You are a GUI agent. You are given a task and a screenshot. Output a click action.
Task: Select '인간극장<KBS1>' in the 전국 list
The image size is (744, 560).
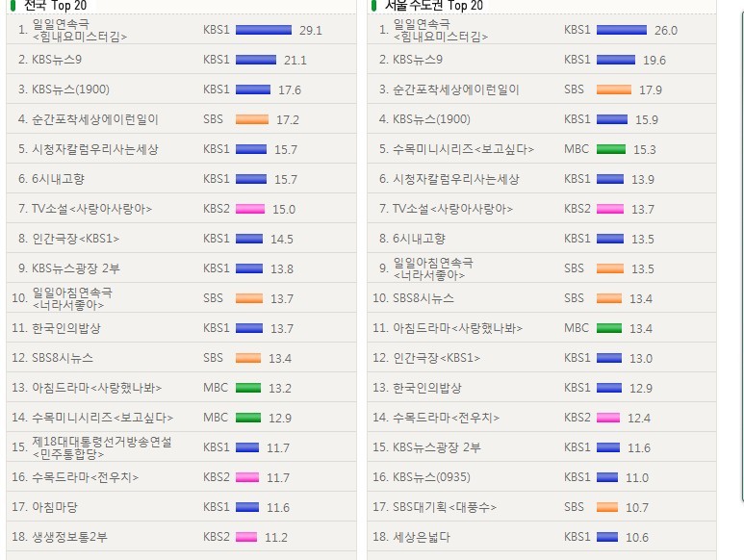click(75, 239)
